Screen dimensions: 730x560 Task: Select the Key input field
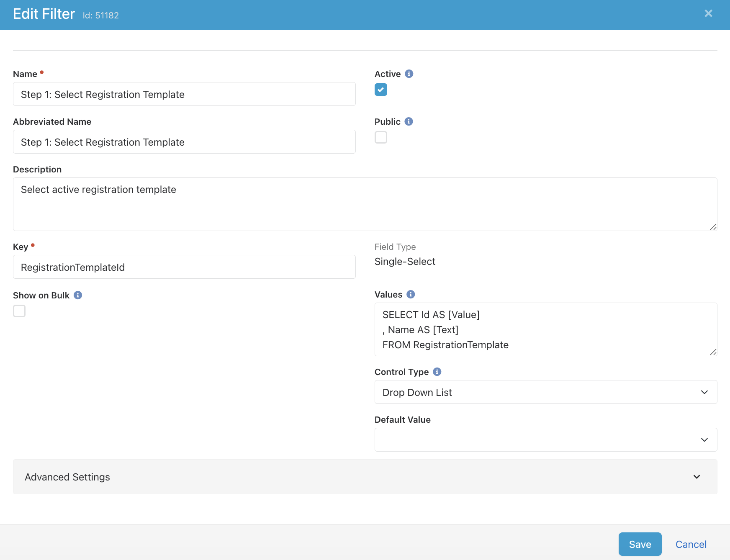(x=184, y=267)
